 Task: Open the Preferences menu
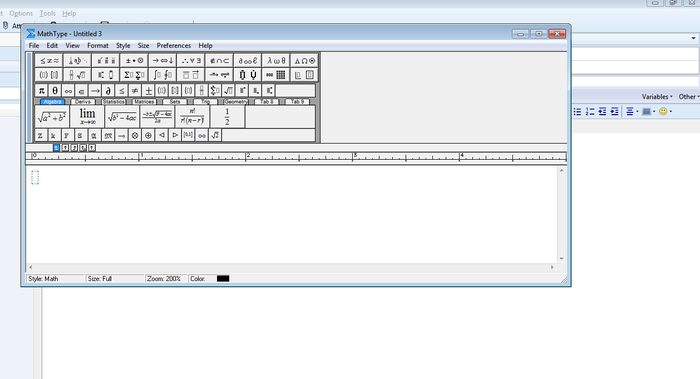174,46
